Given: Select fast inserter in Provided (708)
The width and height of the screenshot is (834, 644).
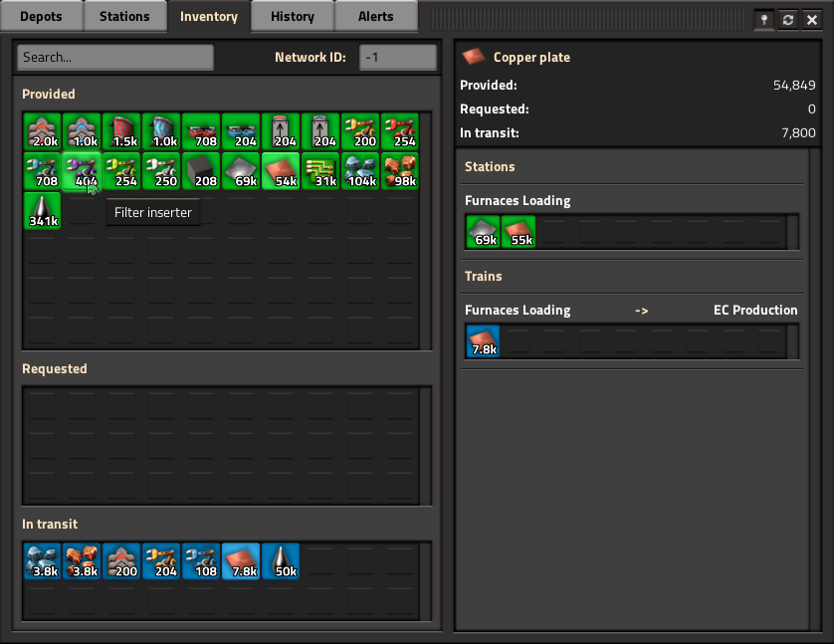Looking at the screenshot, I should 42,171.
